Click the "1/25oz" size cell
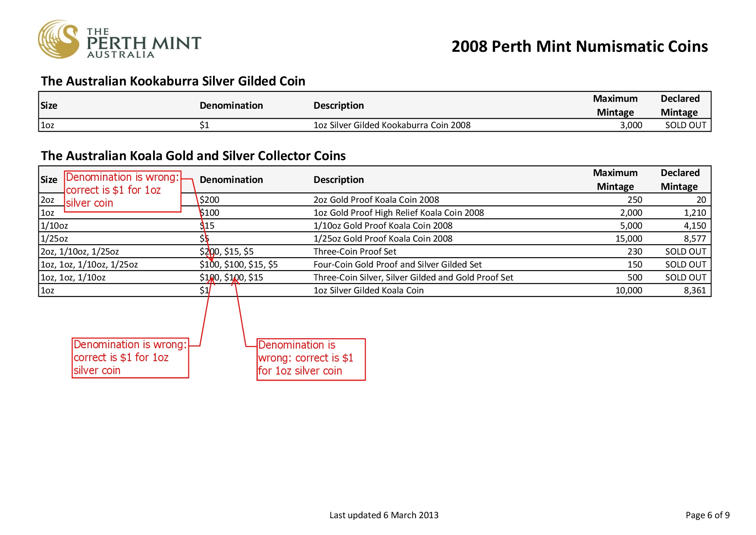 click(x=54, y=239)
